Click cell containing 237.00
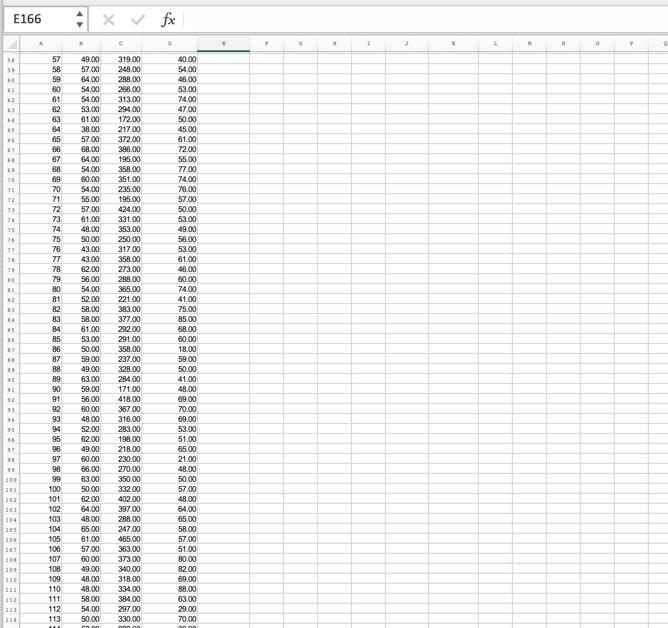The height and width of the screenshot is (628, 668). pyautogui.click(x=121, y=360)
